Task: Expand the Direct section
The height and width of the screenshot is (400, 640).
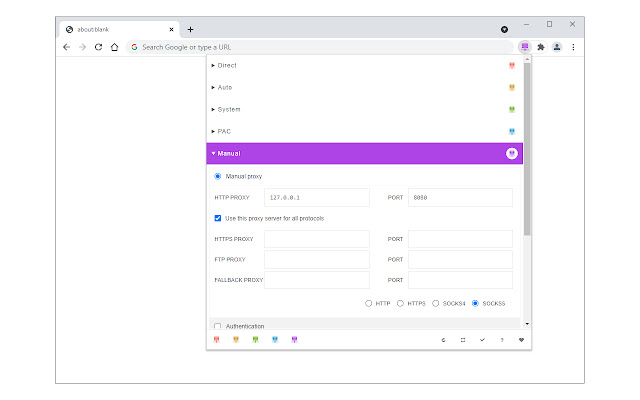Action: tap(364, 65)
